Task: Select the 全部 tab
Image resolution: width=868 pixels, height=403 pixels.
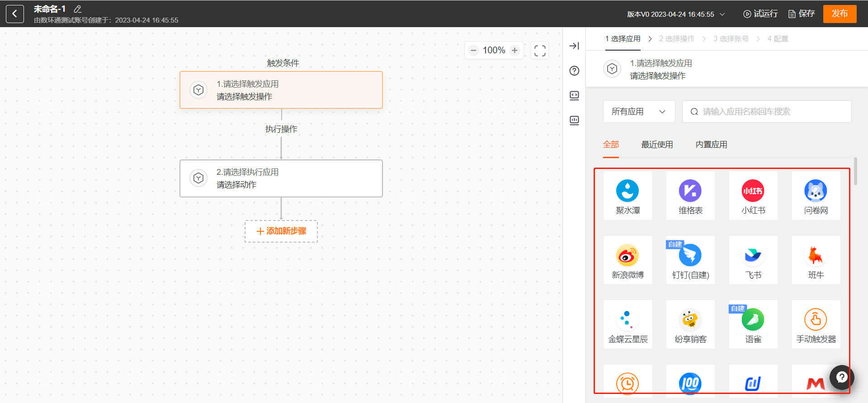Action: [x=611, y=145]
